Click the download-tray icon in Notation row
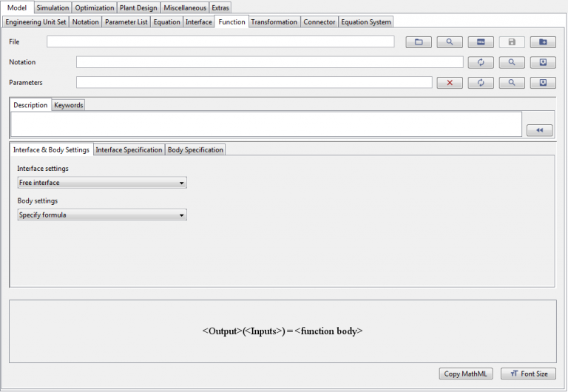Screen dimensions: 568x392 [543, 62]
